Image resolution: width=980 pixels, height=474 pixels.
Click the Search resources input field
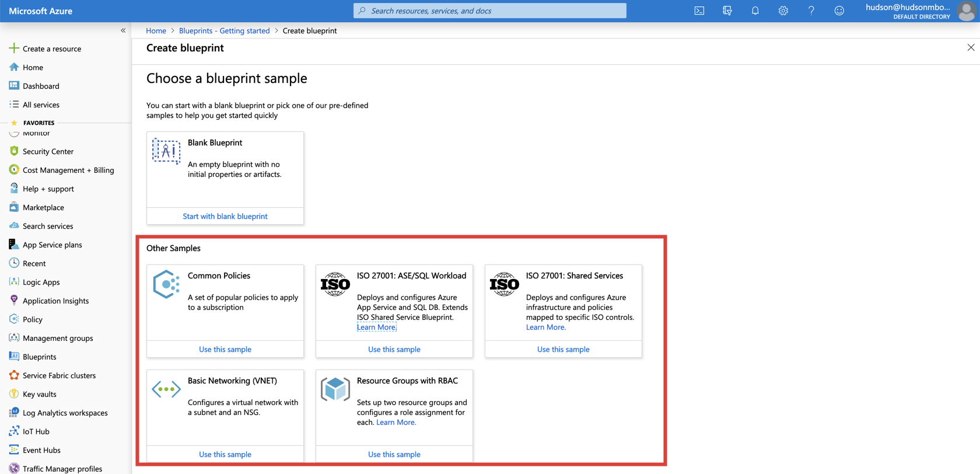pos(490,11)
